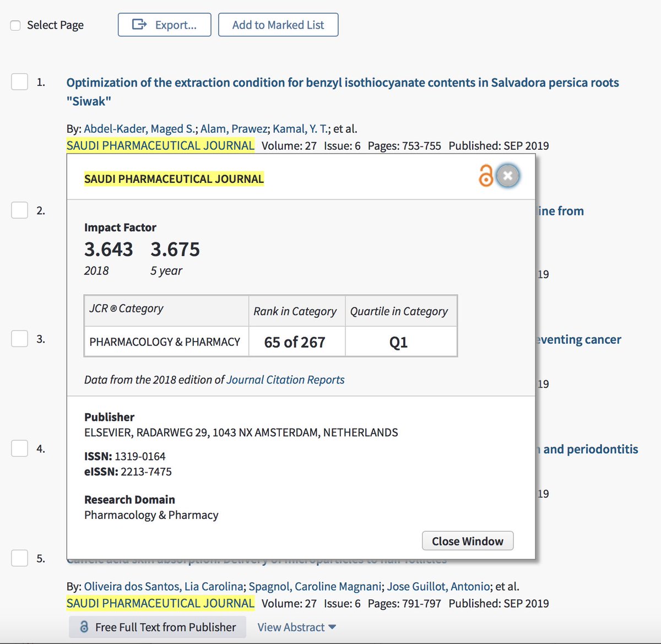Image resolution: width=661 pixels, height=644 pixels.
Task: Close popup with the round X icon
Action: click(x=508, y=176)
